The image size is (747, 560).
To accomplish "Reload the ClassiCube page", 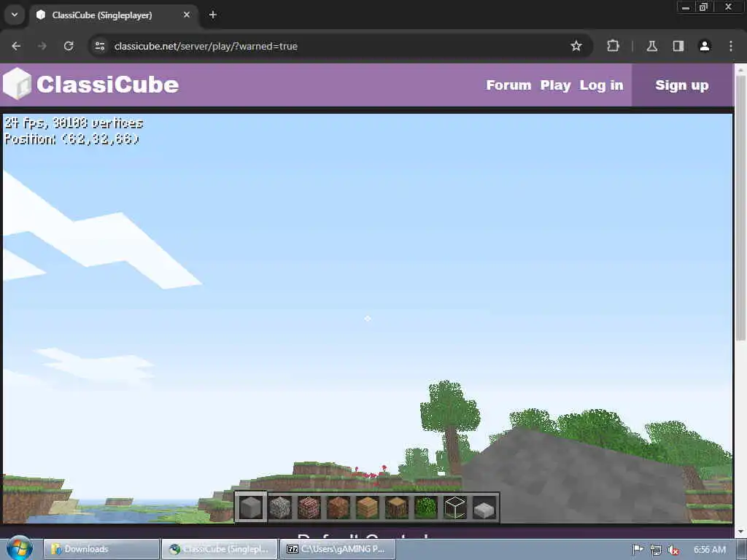I will click(x=69, y=46).
